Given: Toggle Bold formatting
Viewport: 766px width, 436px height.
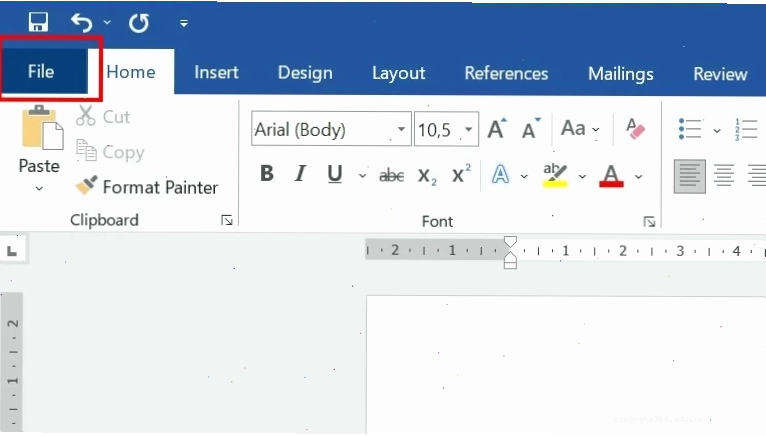Looking at the screenshot, I should [267, 174].
